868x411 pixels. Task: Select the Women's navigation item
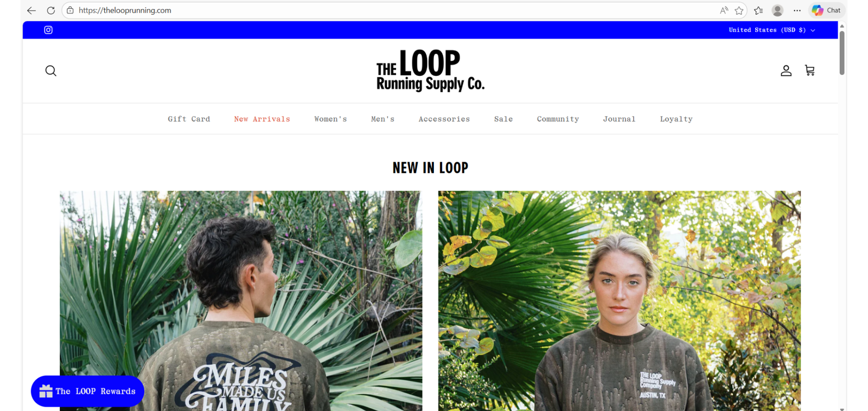pos(330,119)
